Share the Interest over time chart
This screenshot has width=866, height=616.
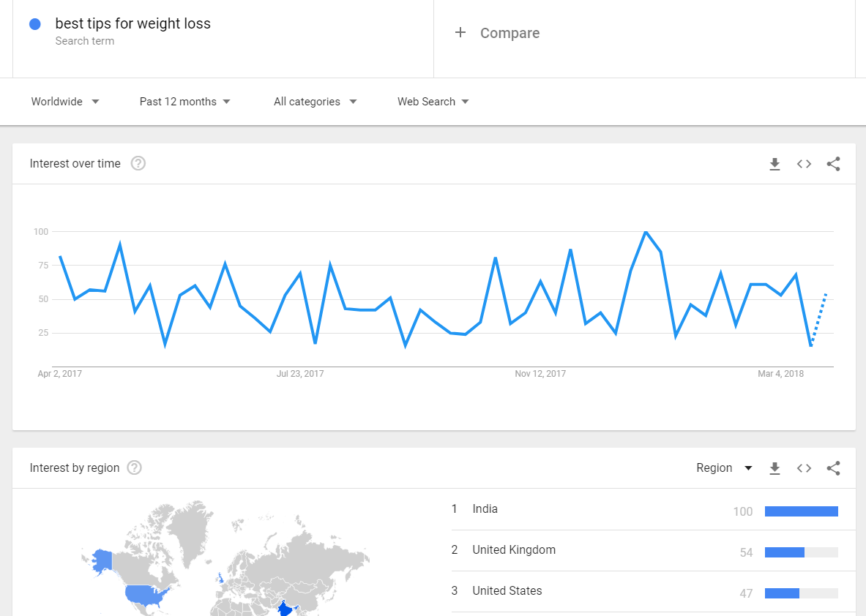point(833,164)
